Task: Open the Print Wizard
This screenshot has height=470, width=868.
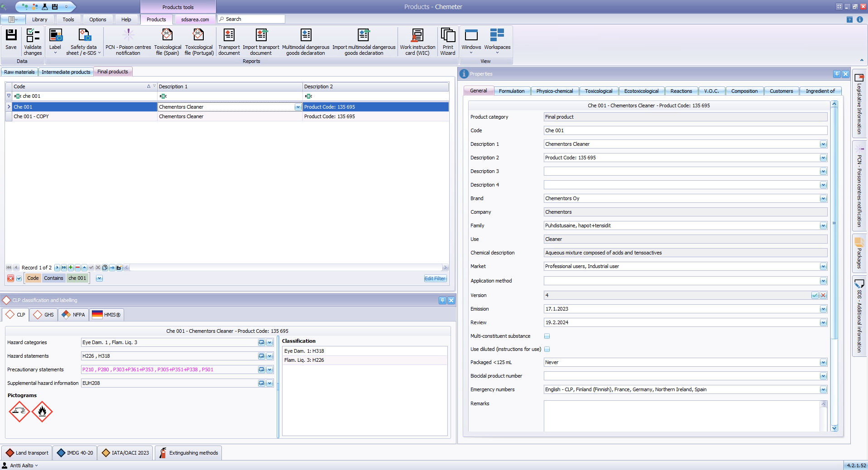Action: [447, 41]
